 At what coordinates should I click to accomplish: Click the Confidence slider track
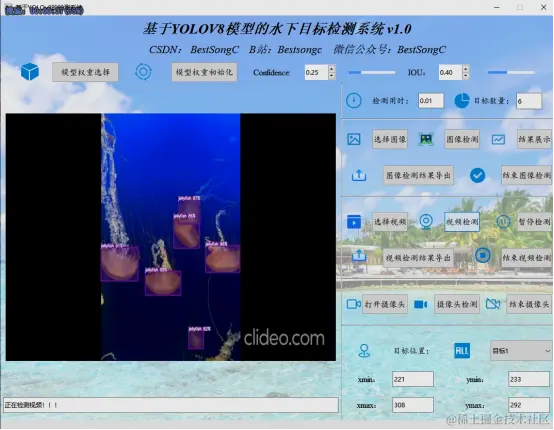click(372, 72)
